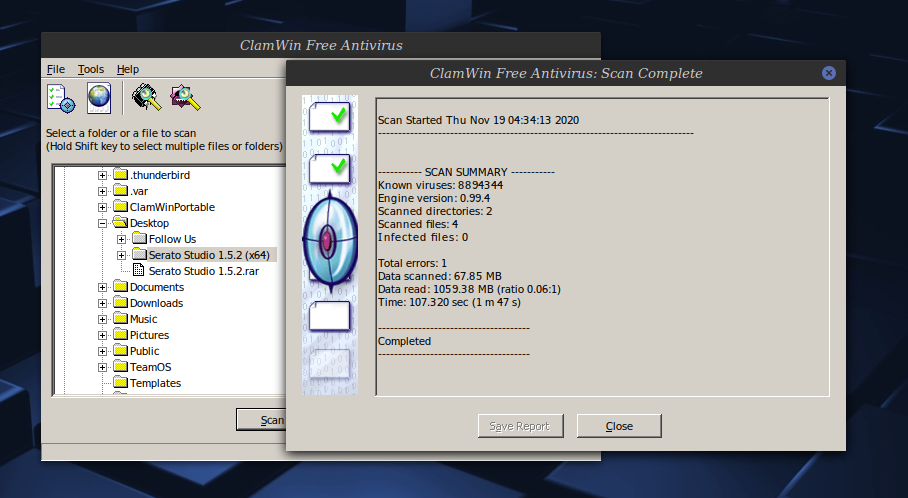Expand the ClamWinPortable folder node
The height and width of the screenshot is (498, 908).
(x=102, y=207)
